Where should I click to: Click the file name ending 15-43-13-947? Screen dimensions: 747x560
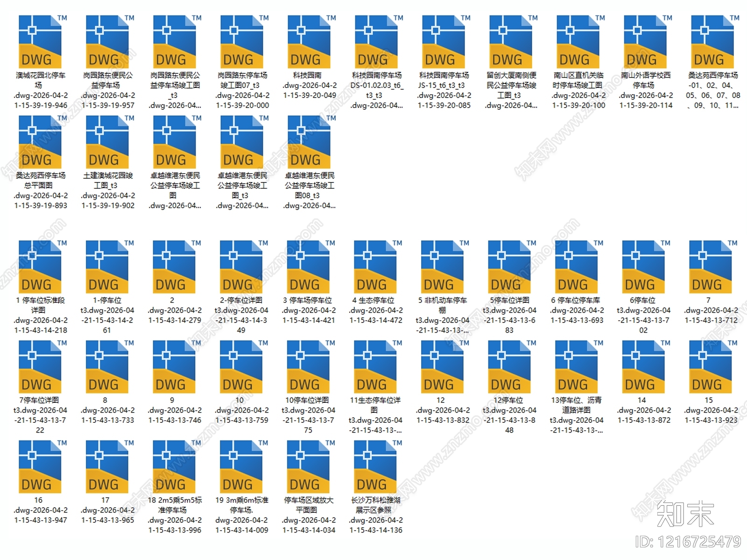pos(40,510)
